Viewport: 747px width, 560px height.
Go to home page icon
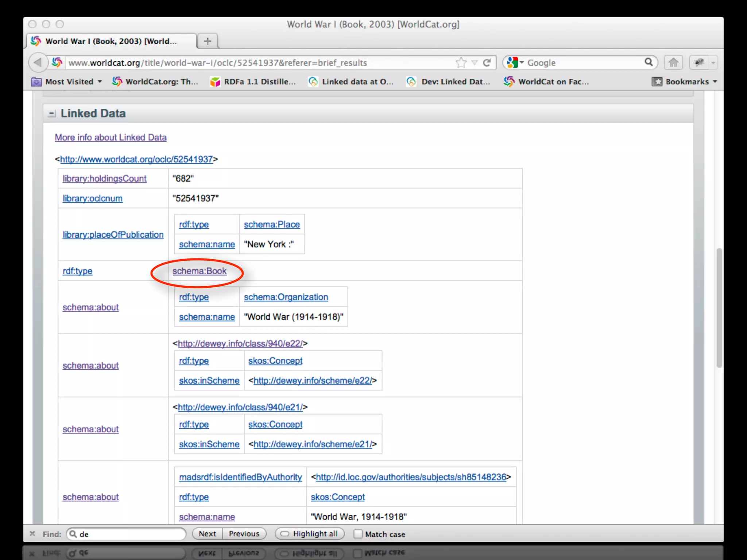[x=673, y=63]
